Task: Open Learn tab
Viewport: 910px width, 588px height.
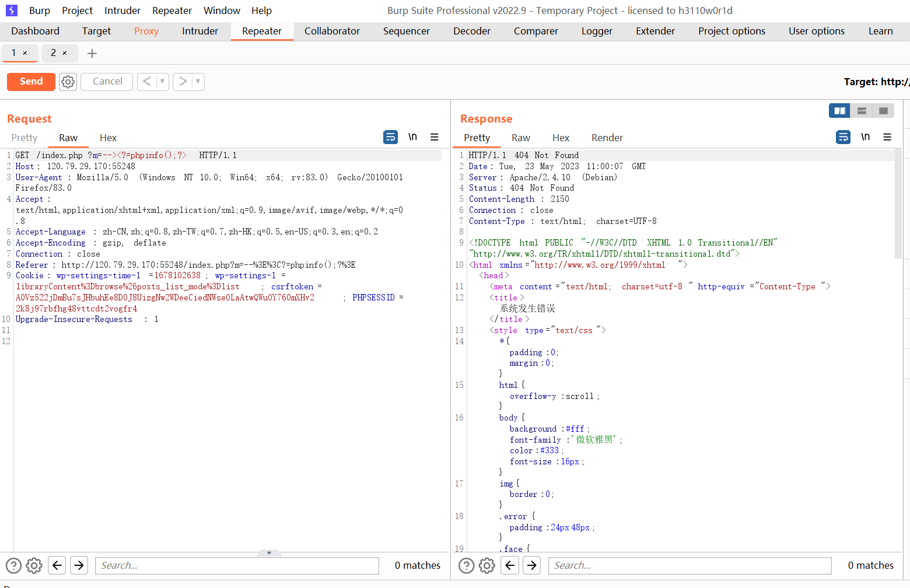Action: point(880,31)
